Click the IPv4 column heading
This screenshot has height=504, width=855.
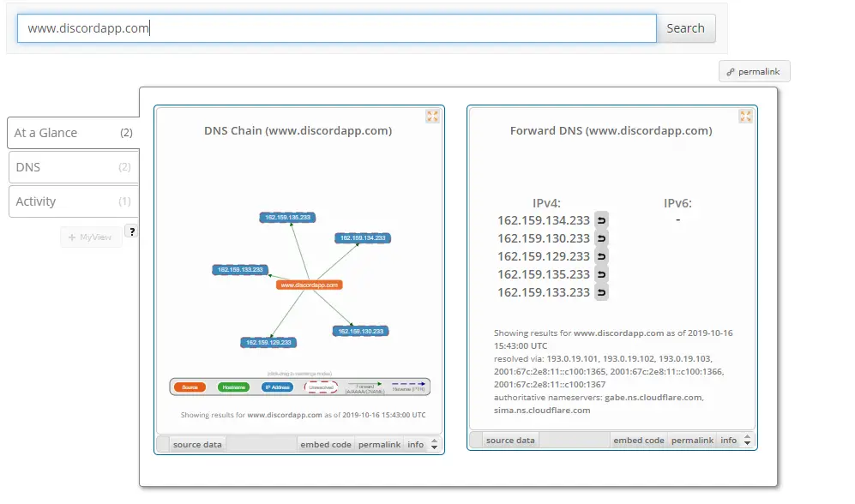point(546,203)
